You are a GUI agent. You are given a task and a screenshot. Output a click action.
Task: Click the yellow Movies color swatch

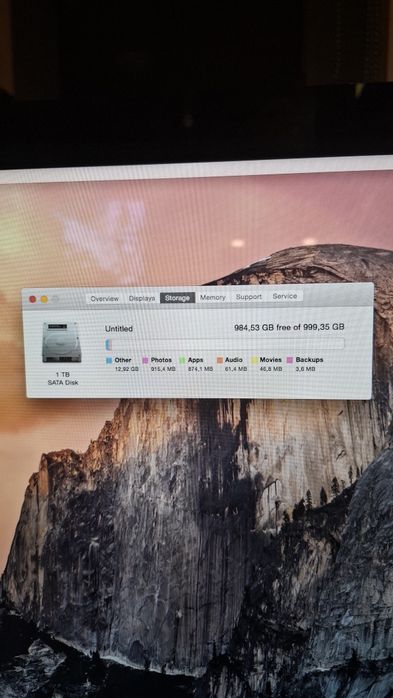point(254,360)
